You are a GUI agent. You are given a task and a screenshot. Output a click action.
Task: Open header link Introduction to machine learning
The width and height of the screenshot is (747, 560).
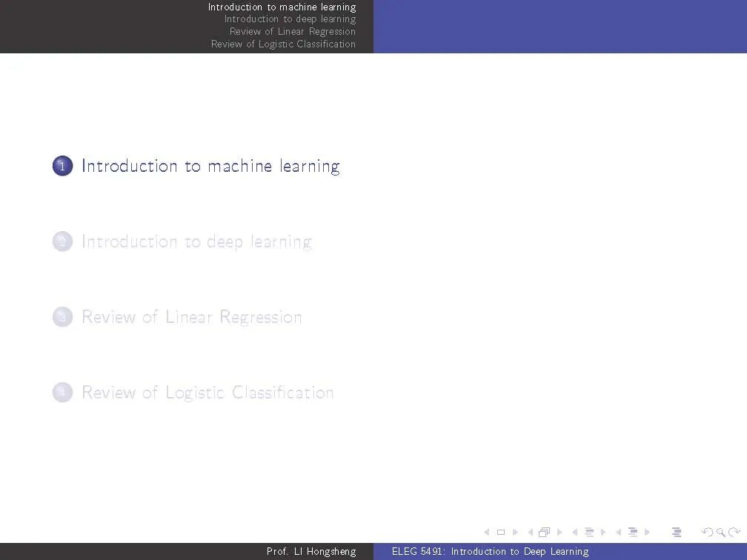[x=282, y=7]
